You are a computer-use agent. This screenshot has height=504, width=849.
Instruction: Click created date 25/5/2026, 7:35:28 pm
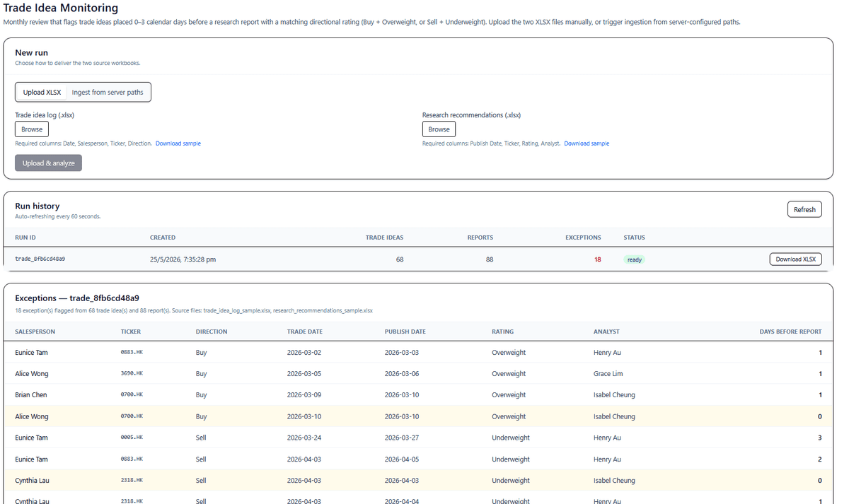[183, 259]
